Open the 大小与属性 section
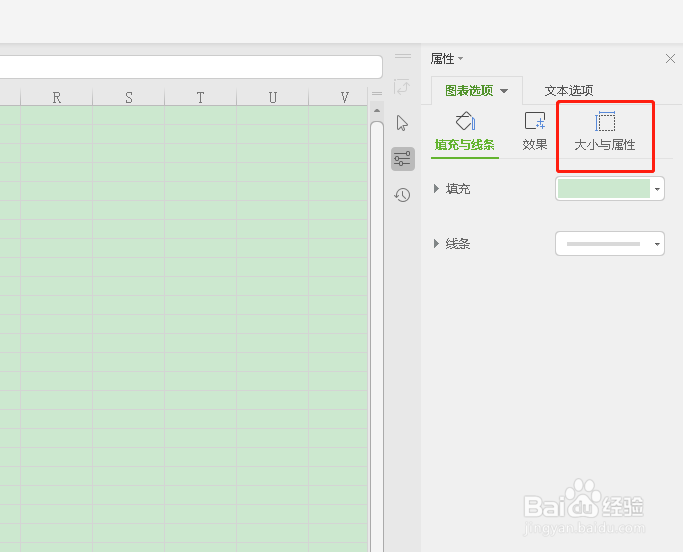The height and width of the screenshot is (552, 683). click(x=605, y=132)
